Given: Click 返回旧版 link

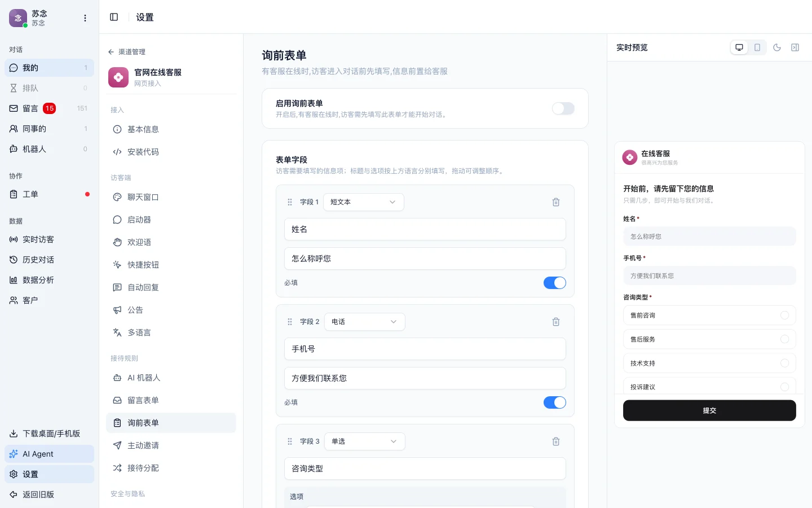Looking at the screenshot, I should point(49,494).
